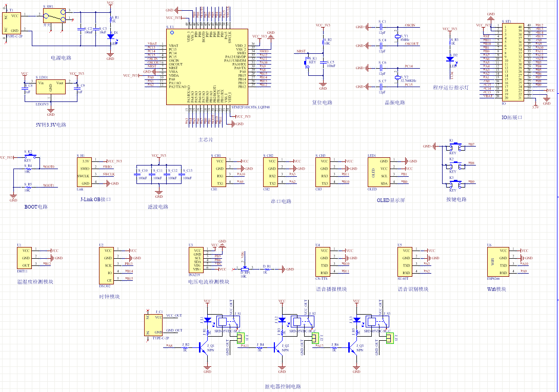This screenshot has width=559, height=392.
Task: Select the J_S3 relay symbol
Action: [x=378, y=321]
